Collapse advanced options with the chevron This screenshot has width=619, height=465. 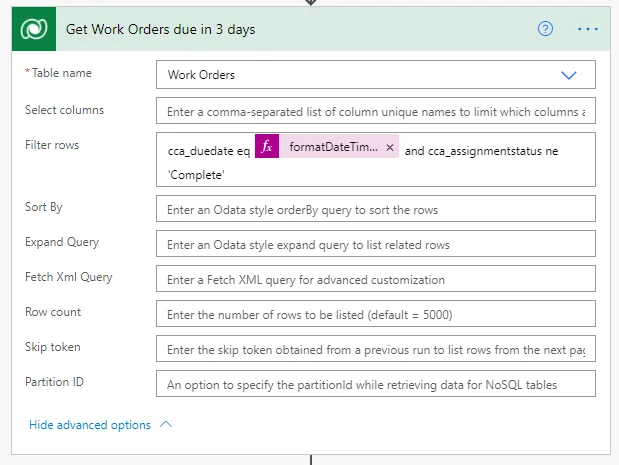[x=166, y=424]
